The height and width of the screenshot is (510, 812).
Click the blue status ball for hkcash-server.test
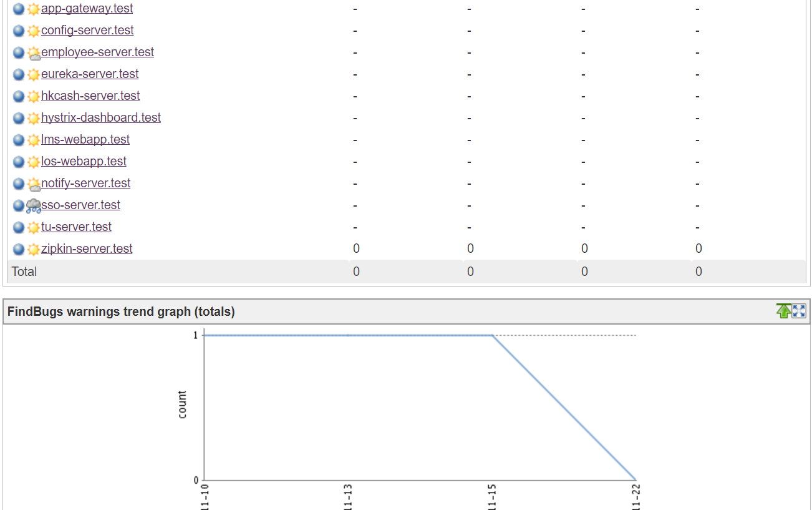19,97
